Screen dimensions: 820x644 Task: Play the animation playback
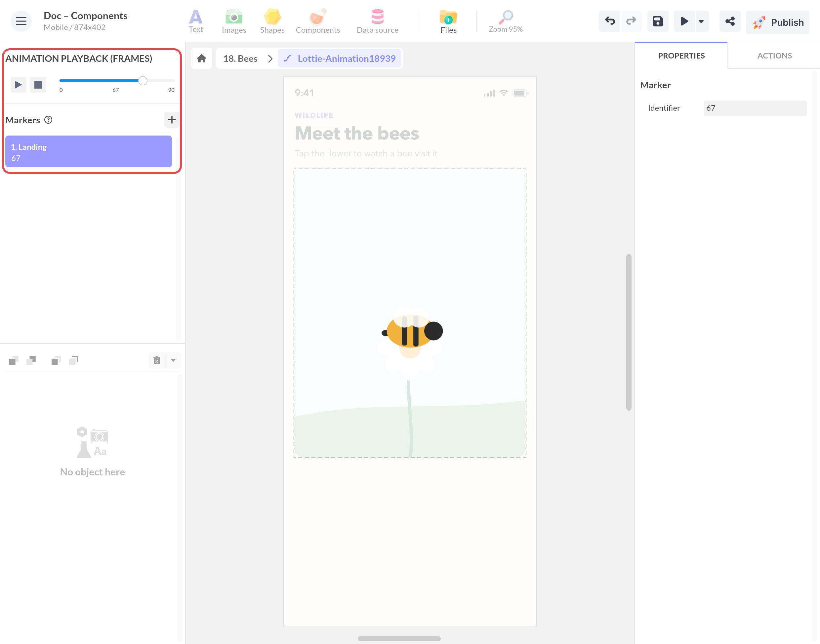(18, 84)
